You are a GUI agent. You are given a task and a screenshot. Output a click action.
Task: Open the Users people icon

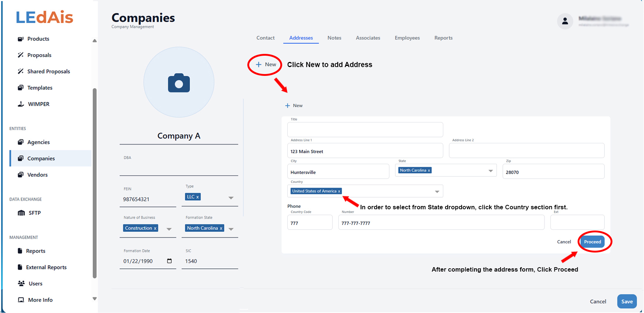tap(21, 283)
